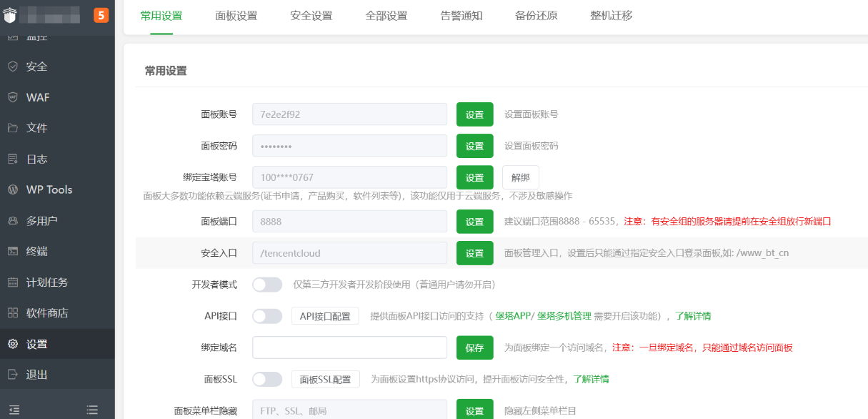Open the WAF firewall icon in sidebar
Viewport: 868px width, 419px height.
click(13, 97)
